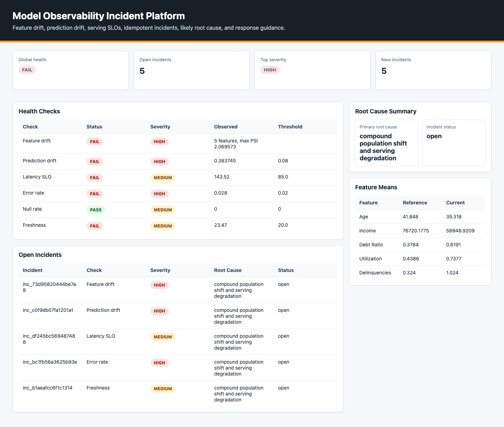Image resolution: width=504 pixels, height=427 pixels.
Task: Click the Current column header in Feature Means
Action: tap(455, 203)
